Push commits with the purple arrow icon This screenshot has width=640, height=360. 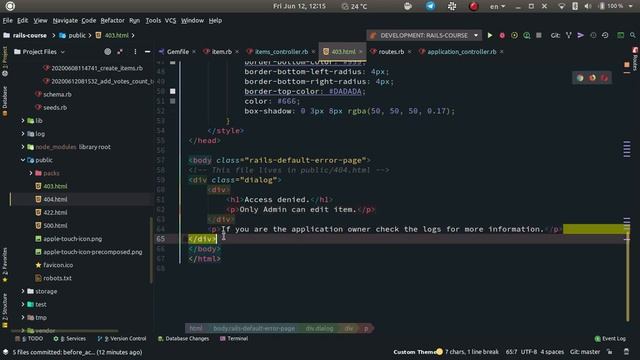click(x=580, y=36)
